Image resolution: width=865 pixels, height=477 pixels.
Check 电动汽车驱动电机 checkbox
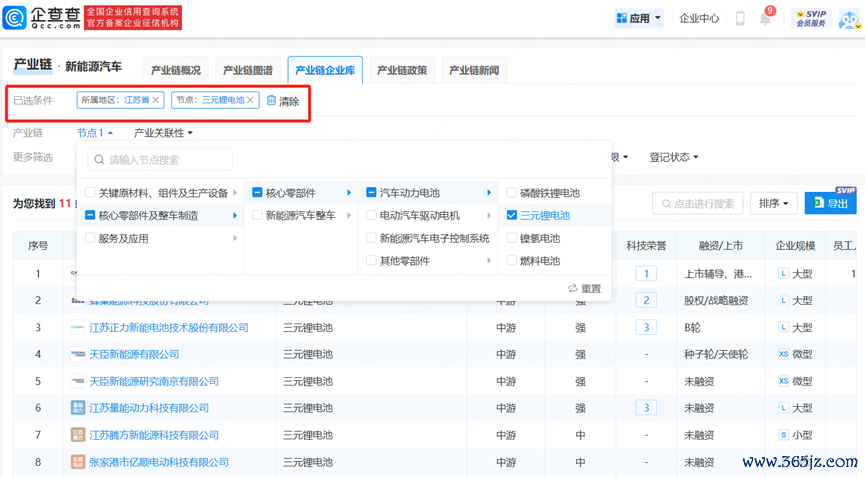(371, 215)
